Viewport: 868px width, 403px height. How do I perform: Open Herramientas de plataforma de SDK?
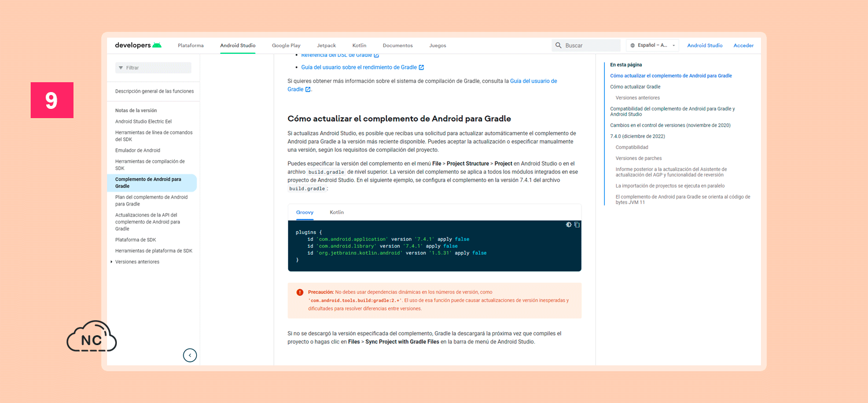tap(154, 251)
